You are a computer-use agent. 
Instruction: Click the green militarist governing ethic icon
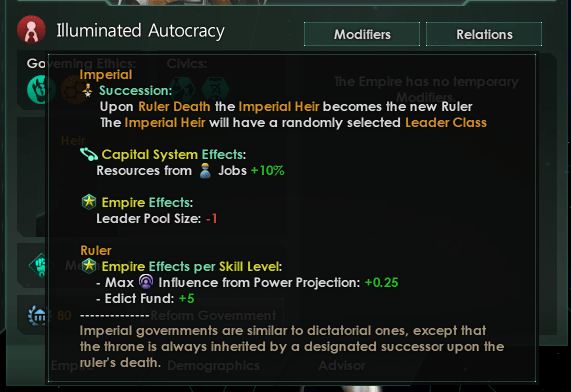(41, 89)
